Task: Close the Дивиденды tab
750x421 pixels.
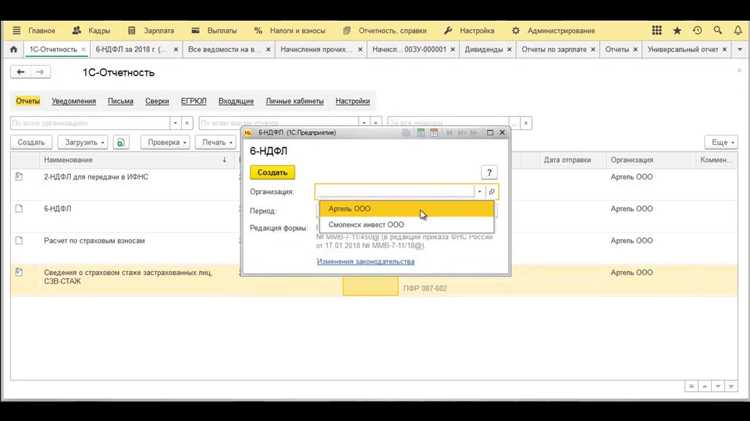Action: coord(509,49)
